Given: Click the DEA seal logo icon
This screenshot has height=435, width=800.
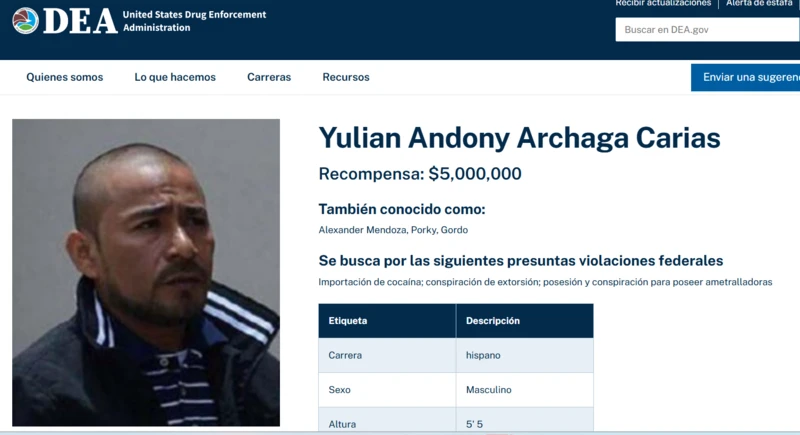Looking at the screenshot, I should click(x=26, y=21).
